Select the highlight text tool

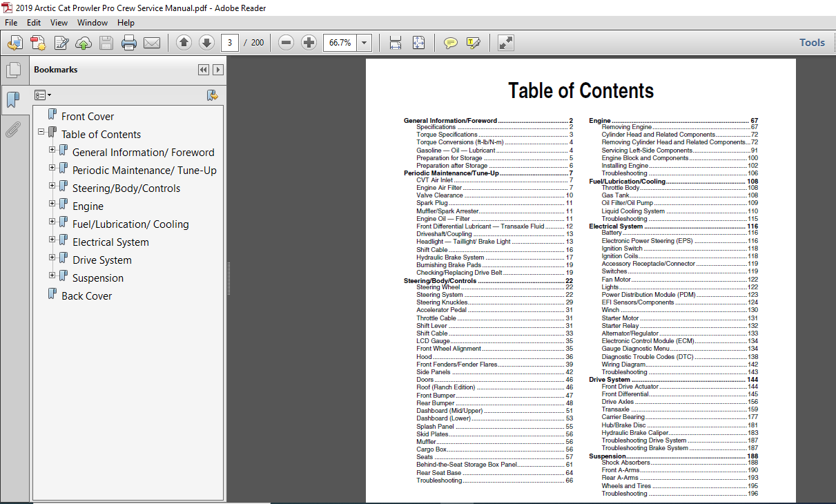pos(474,43)
